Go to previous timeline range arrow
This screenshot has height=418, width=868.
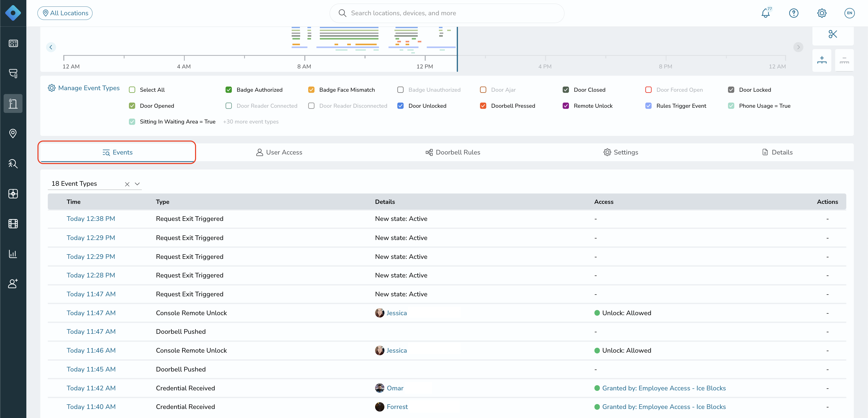click(x=51, y=47)
